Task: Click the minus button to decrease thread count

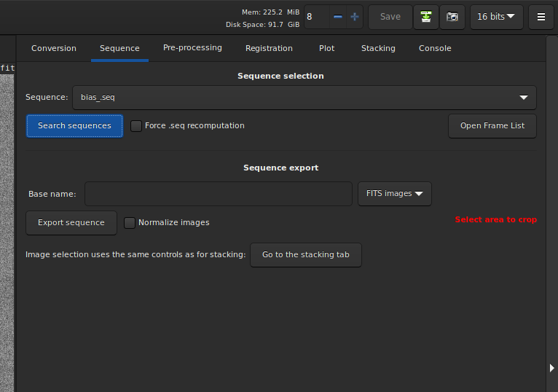Action: [337, 17]
